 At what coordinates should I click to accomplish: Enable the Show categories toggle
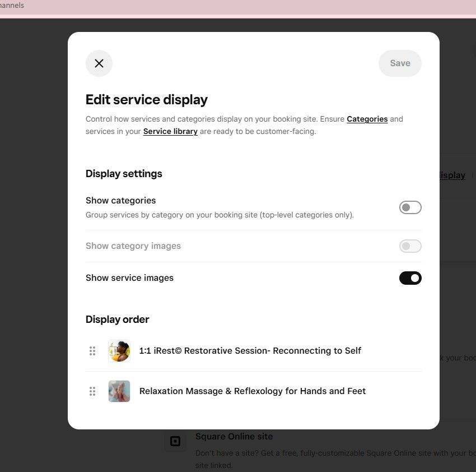pyautogui.click(x=410, y=207)
